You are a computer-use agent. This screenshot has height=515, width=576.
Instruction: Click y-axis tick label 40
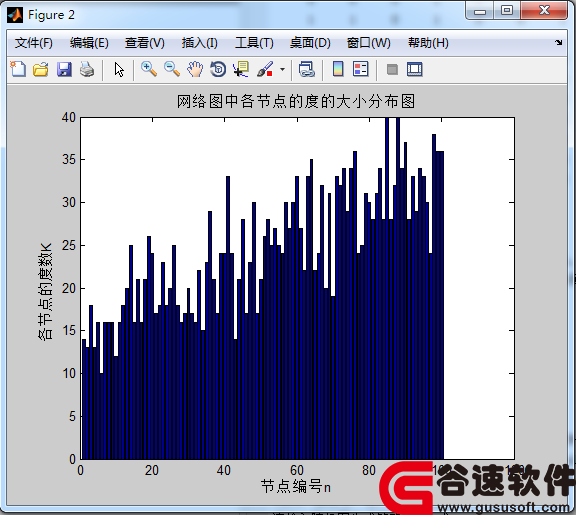click(x=69, y=118)
